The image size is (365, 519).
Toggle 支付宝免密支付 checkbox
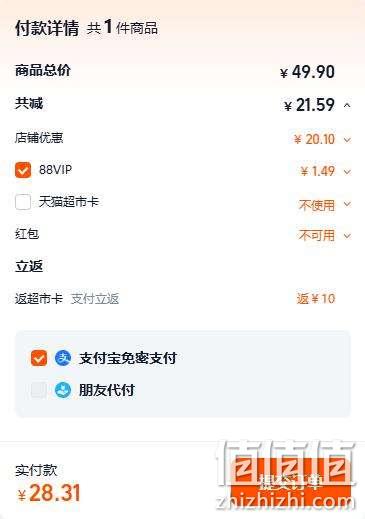39,358
